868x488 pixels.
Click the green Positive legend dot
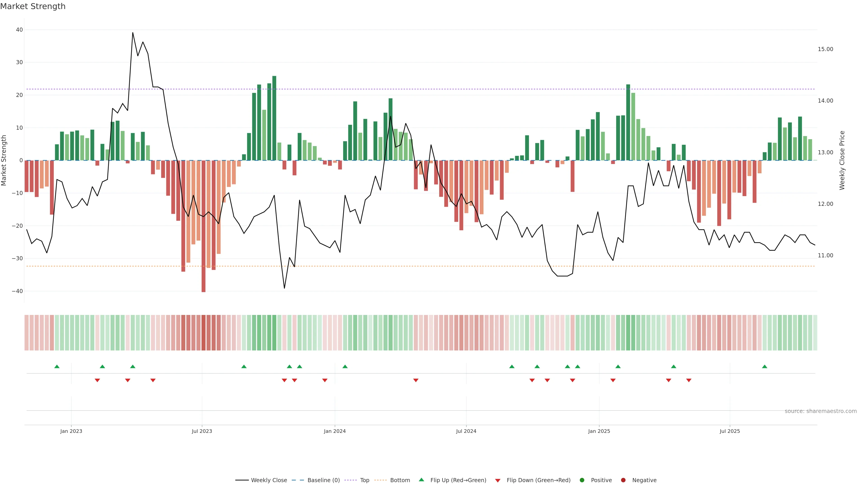coord(582,480)
